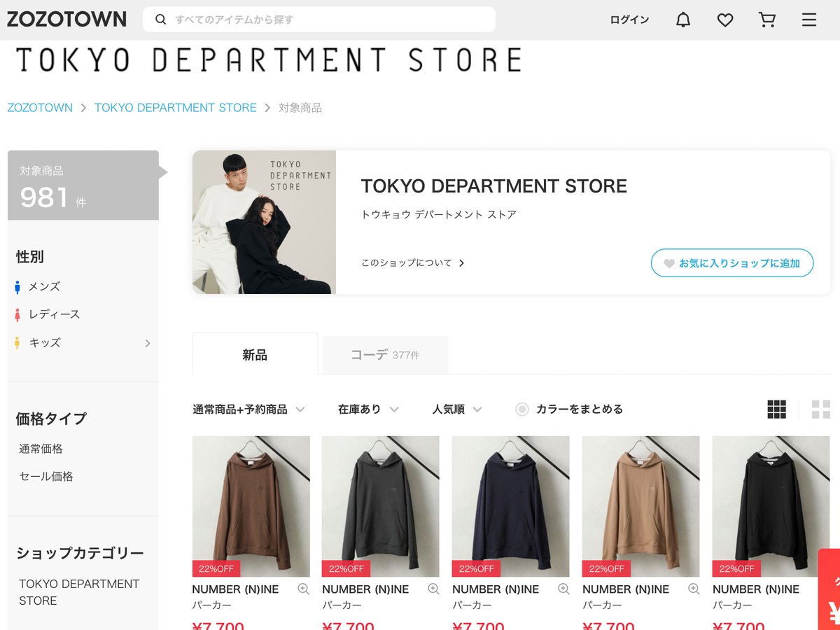Click the TOKYO DEPARTMENT STORE shop heading
This screenshot has height=630, width=840.
(x=494, y=186)
